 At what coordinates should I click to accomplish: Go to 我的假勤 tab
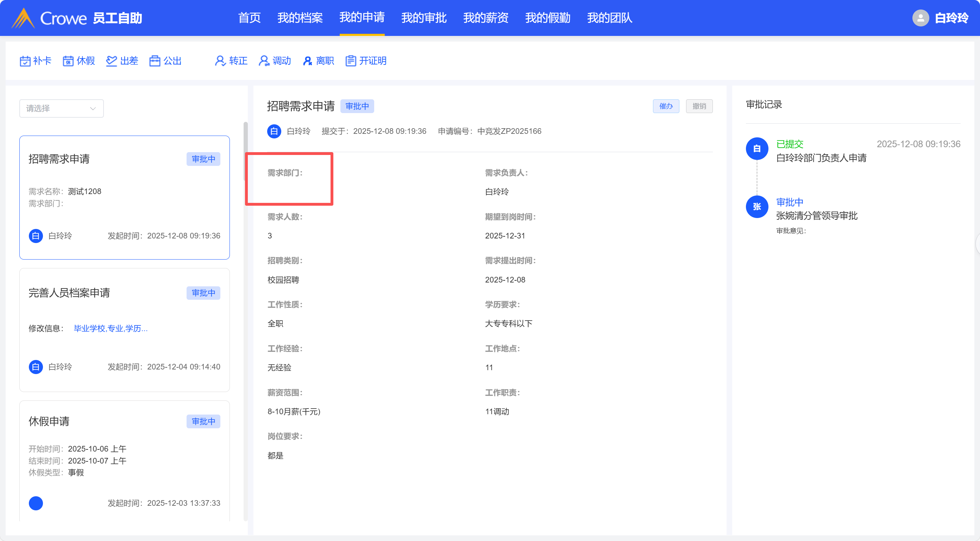coord(548,18)
